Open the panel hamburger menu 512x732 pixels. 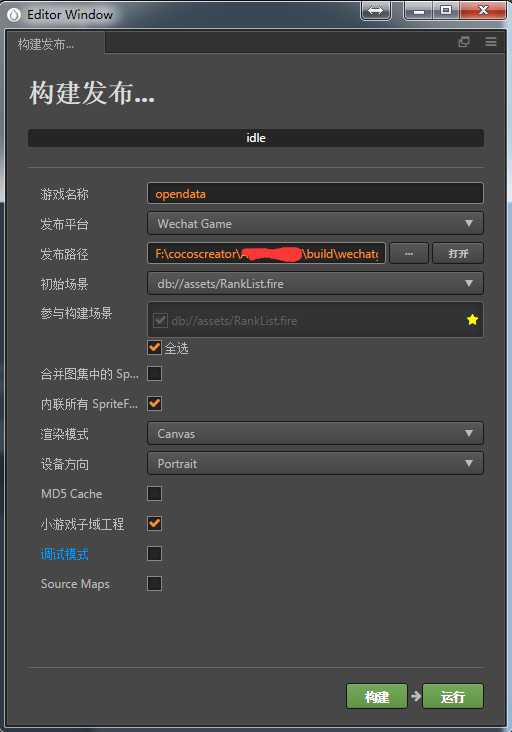(491, 42)
